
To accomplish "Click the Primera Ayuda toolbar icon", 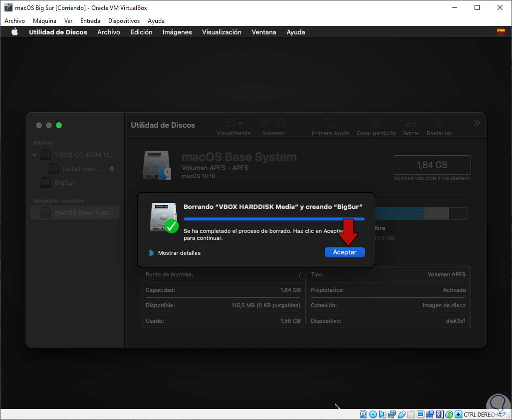I will click(x=330, y=123).
